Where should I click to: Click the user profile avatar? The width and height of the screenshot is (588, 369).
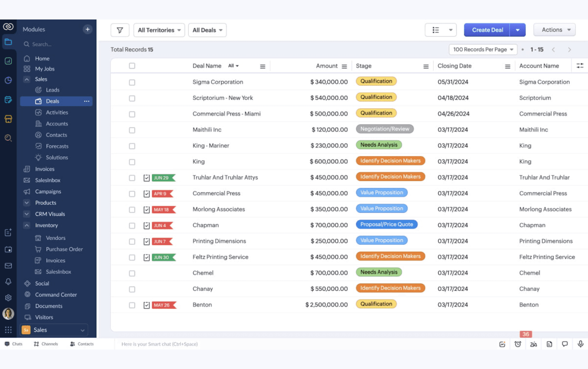click(8, 314)
